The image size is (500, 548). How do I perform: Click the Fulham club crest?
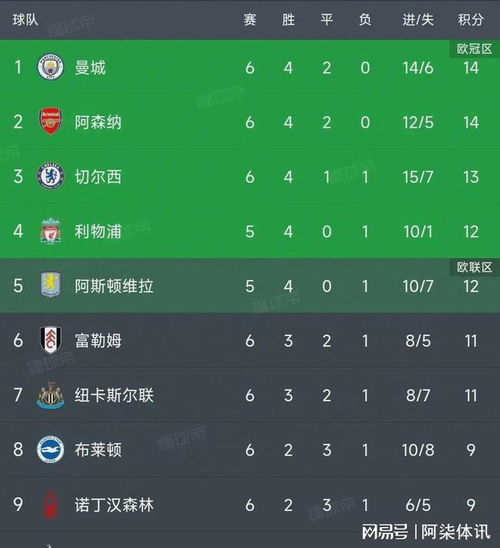pos(50,340)
